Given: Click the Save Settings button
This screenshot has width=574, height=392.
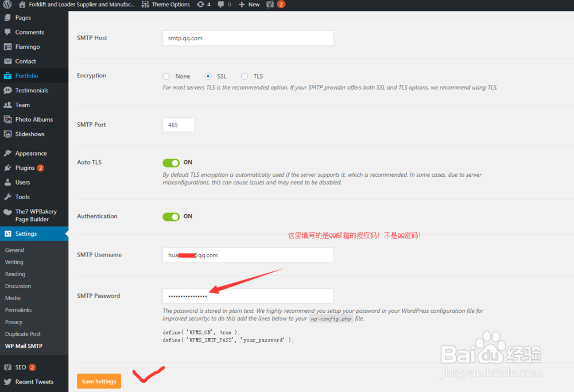Looking at the screenshot, I should pyautogui.click(x=99, y=381).
